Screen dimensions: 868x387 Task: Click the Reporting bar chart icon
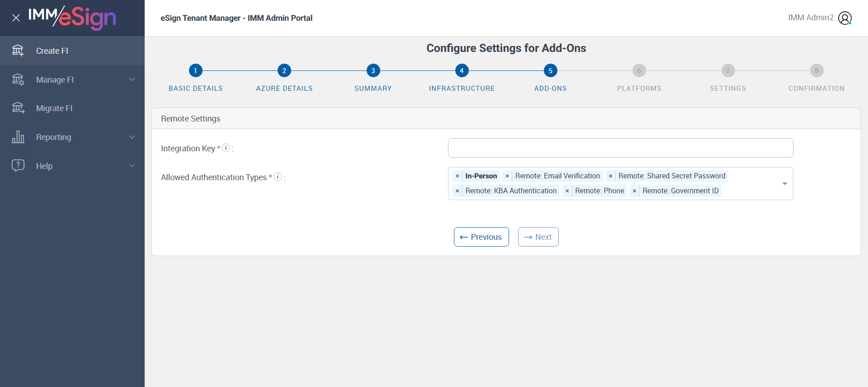[18, 137]
